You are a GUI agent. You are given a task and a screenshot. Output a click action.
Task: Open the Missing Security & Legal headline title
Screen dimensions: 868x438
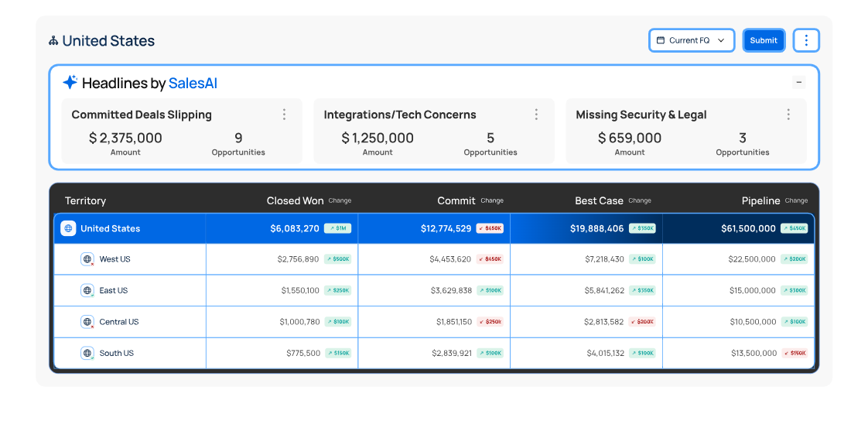pos(641,115)
